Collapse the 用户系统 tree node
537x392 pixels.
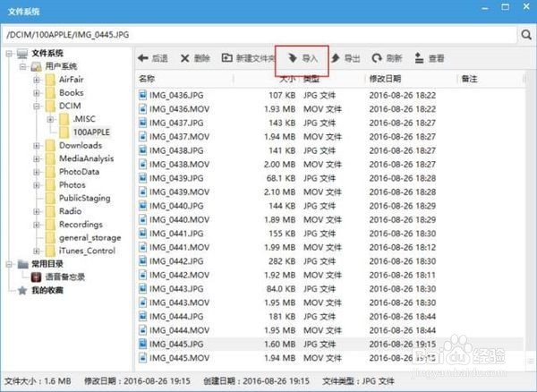[x=23, y=66]
